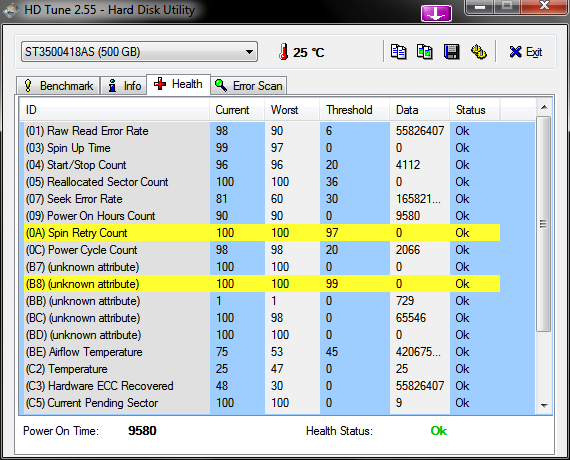Select the (BB) unknown attribute row
This screenshot has height=460, width=570.
tap(263, 301)
